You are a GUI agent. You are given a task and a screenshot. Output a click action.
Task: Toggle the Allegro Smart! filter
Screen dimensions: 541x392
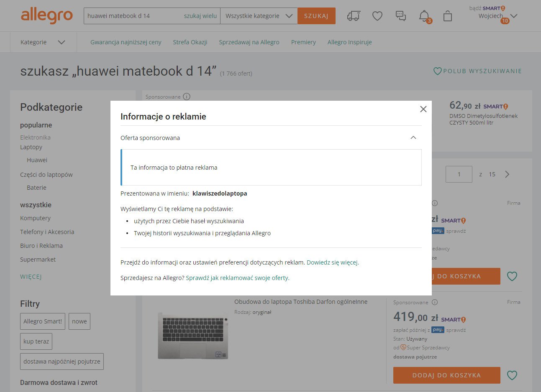[43, 321]
